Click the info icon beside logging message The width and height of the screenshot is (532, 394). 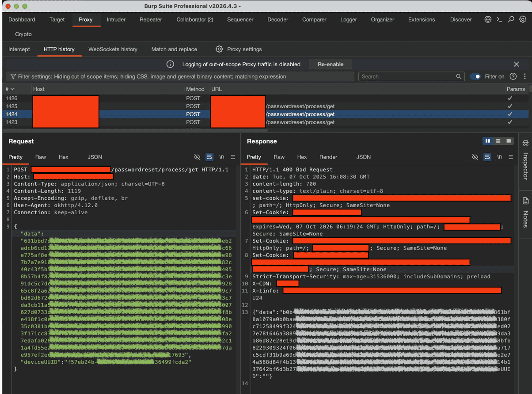[170, 64]
